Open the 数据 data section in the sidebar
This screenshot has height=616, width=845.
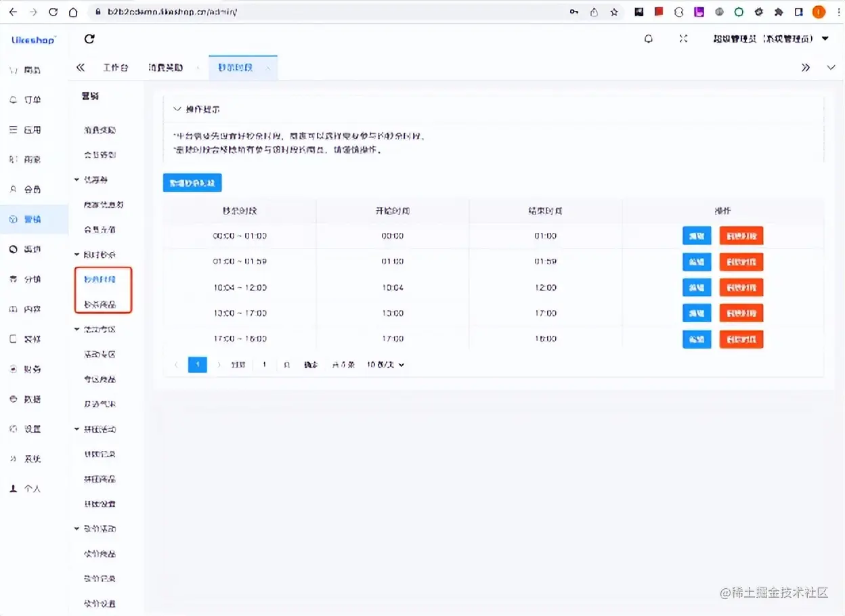click(26, 399)
